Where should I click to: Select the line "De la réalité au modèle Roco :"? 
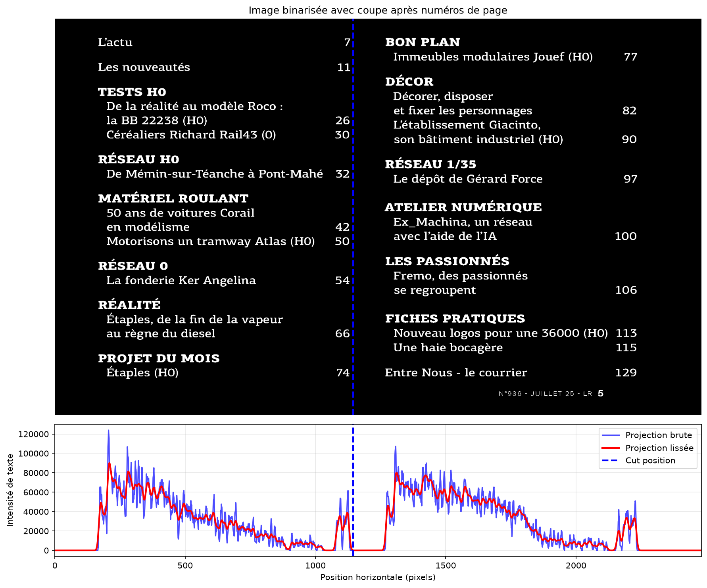click(x=195, y=106)
